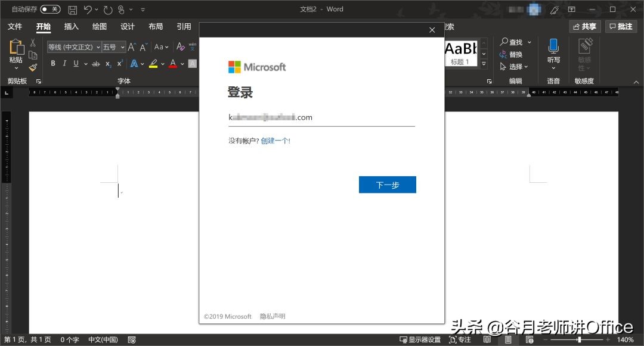Toggle Underline formatting

(76, 64)
